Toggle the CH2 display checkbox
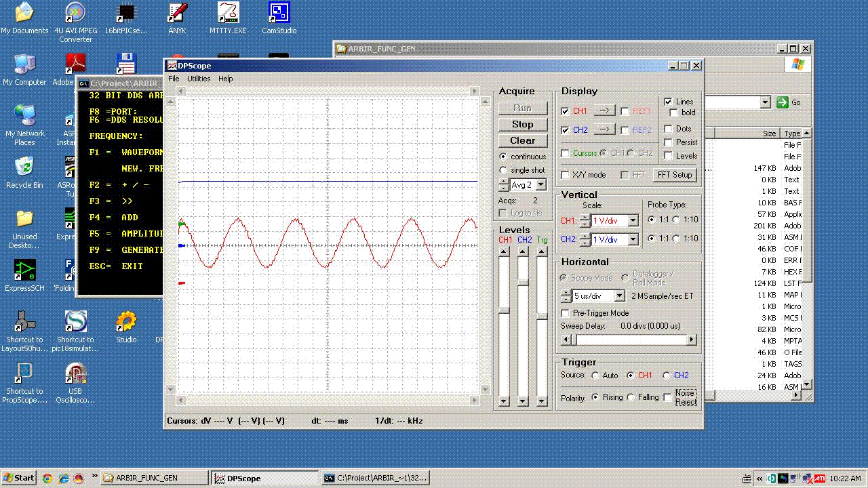Viewport: 868px width, 488px height. pos(566,130)
